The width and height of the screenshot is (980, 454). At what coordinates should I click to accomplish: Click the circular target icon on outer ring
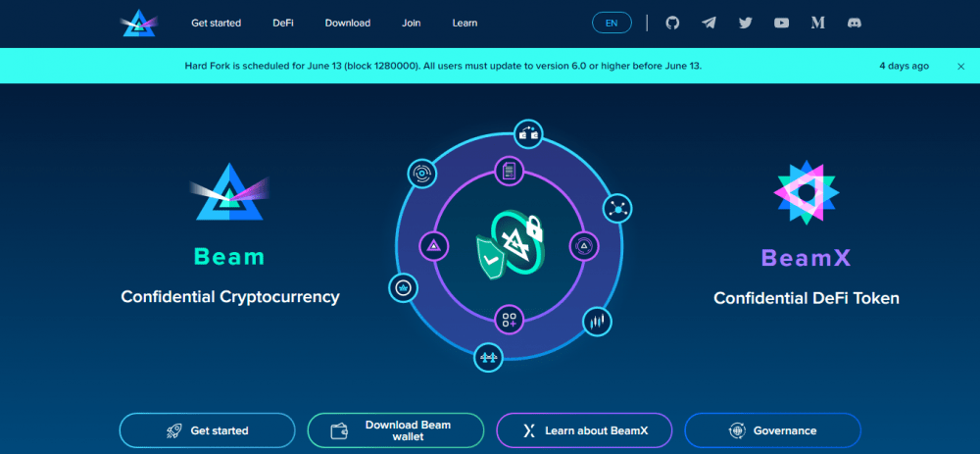coord(421,174)
